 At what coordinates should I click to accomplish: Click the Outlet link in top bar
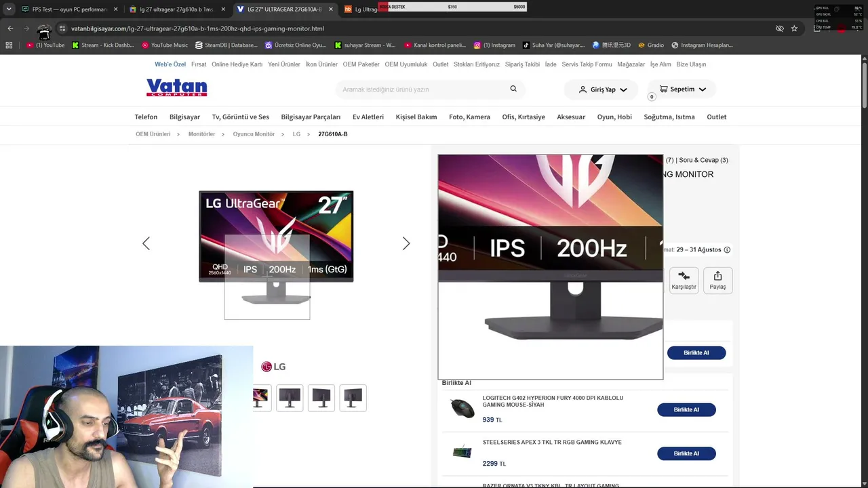coord(441,64)
